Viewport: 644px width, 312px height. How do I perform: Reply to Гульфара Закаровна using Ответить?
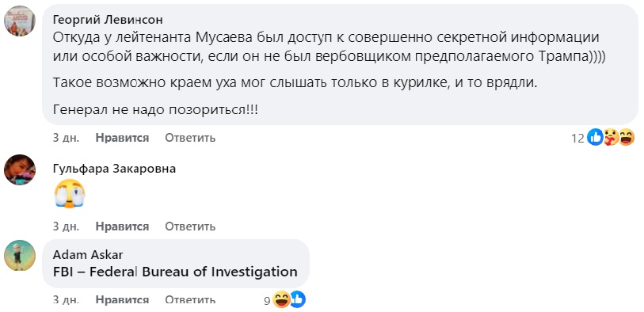(190, 226)
